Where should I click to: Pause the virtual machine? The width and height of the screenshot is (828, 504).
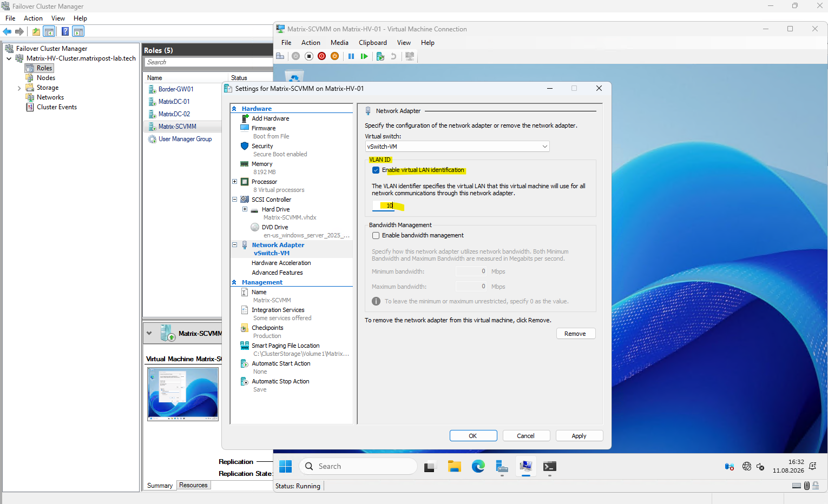351,56
